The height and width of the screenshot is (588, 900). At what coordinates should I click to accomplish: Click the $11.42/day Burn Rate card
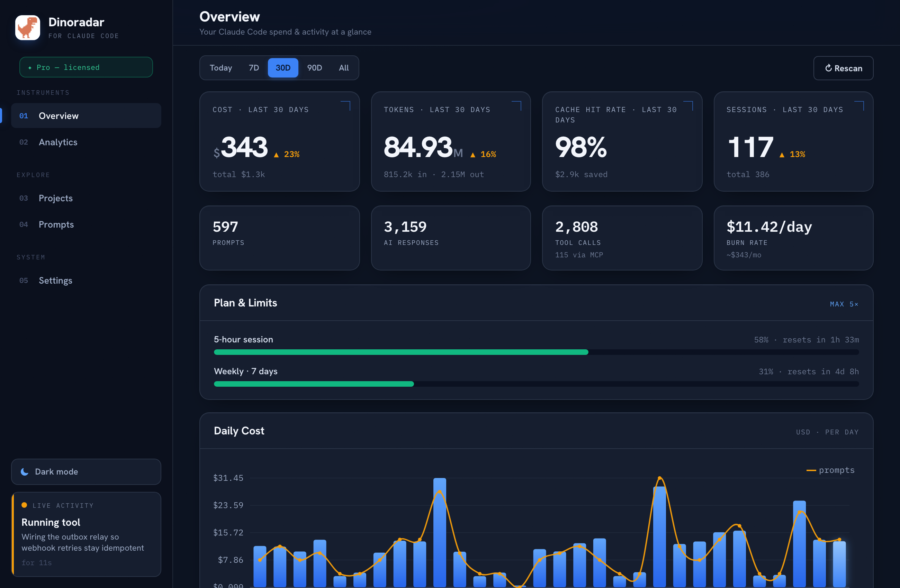(793, 238)
